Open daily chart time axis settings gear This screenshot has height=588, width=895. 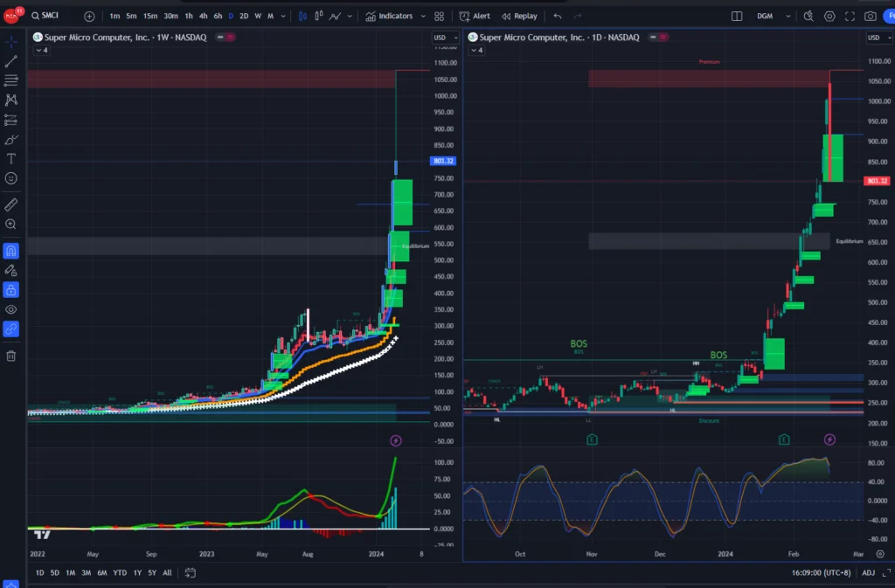coord(880,554)
